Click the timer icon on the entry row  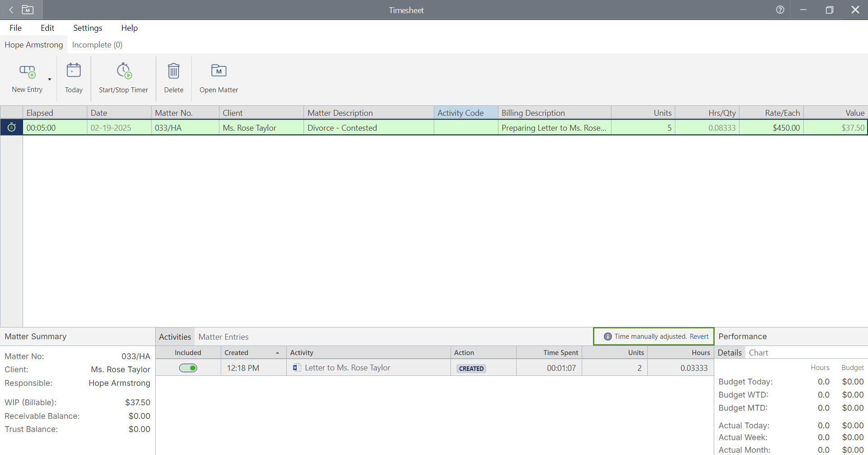coord(12,128)
